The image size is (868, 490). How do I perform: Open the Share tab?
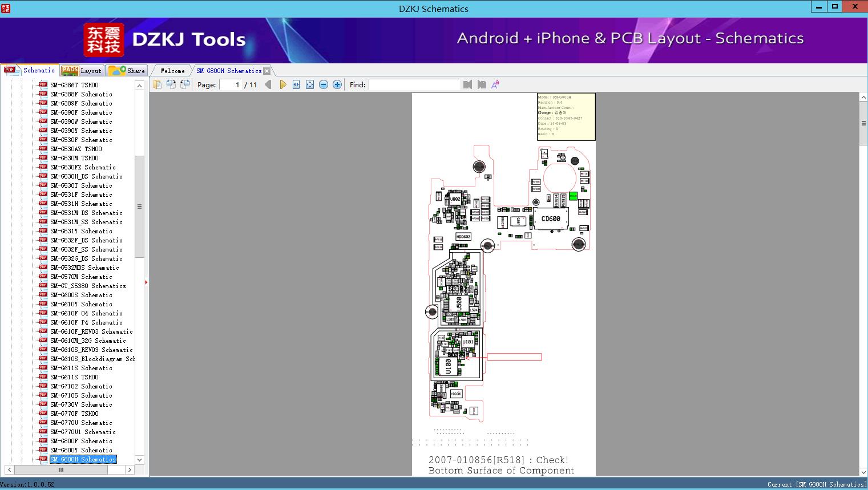[x=127, y=71]
